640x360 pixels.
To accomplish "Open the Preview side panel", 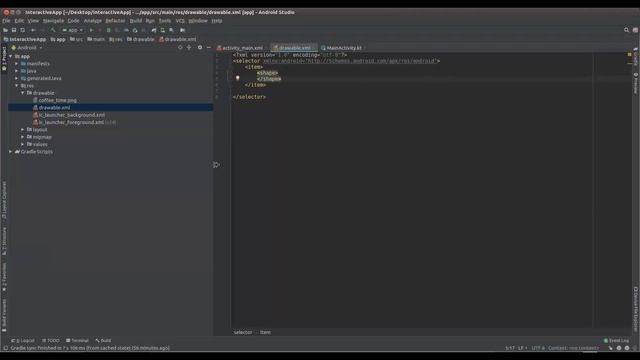I will pos(636,83).
